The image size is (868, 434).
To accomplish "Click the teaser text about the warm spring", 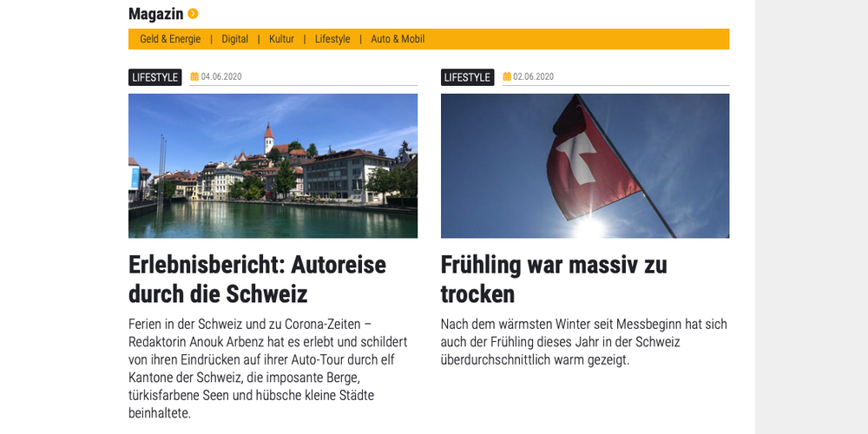I will pos(584,342).
